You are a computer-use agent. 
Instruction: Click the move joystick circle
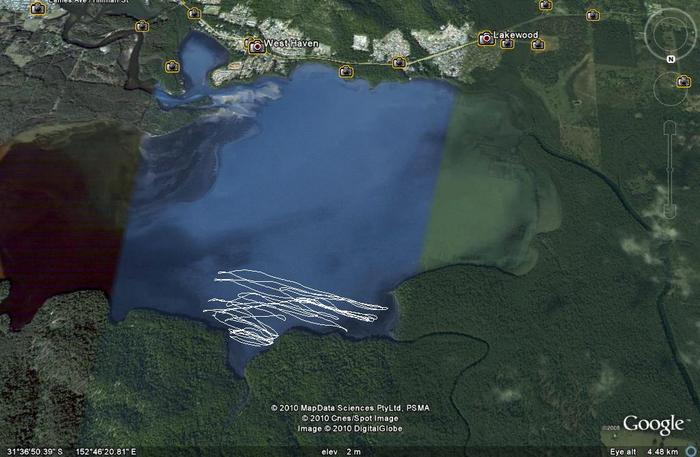pos(668,89)
